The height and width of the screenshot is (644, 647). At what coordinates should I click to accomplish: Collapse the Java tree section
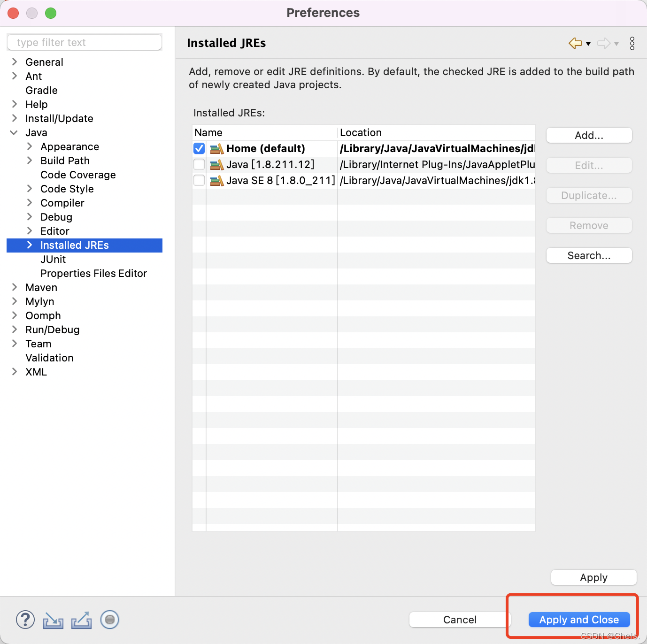[13, 132]
